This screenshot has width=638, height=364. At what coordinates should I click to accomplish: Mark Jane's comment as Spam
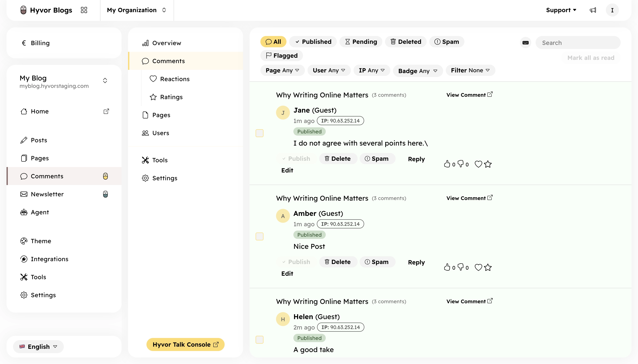pyautogui.click(x=377, y=159)
